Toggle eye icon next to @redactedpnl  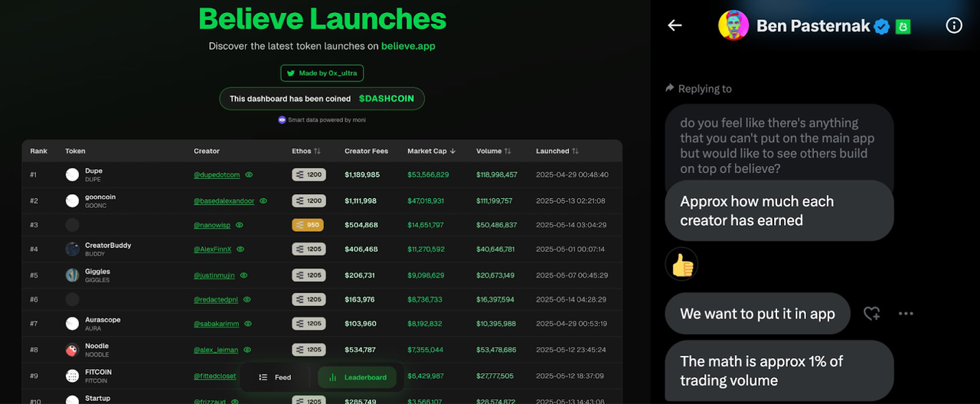[247, 299]
